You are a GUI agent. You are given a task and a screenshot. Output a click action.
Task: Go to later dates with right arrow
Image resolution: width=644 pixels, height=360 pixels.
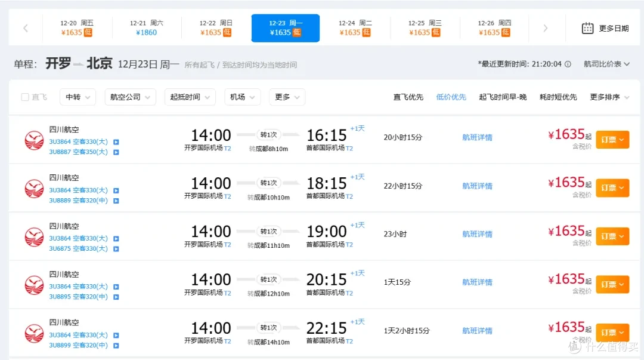pyautogui.click(x=546, y=28)
